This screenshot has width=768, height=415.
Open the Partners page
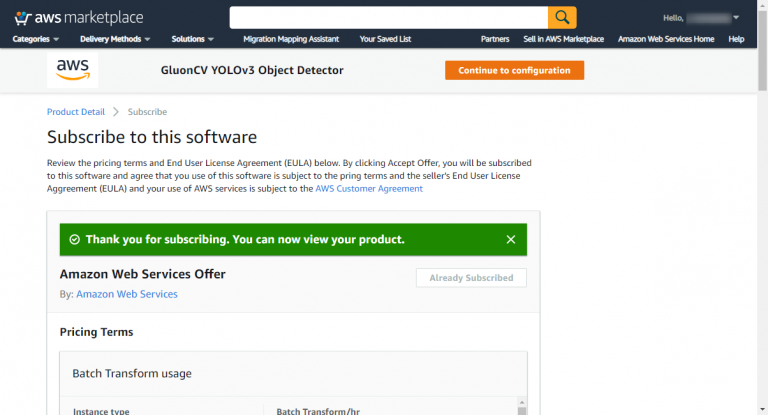pyautogui.click(x=495, y=39)
